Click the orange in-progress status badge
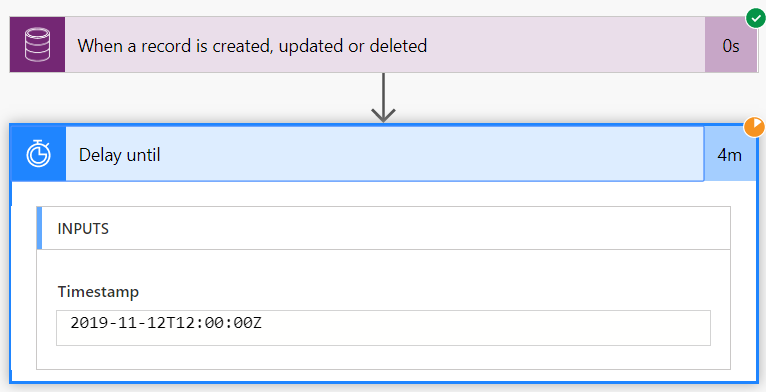 [754, 127]
